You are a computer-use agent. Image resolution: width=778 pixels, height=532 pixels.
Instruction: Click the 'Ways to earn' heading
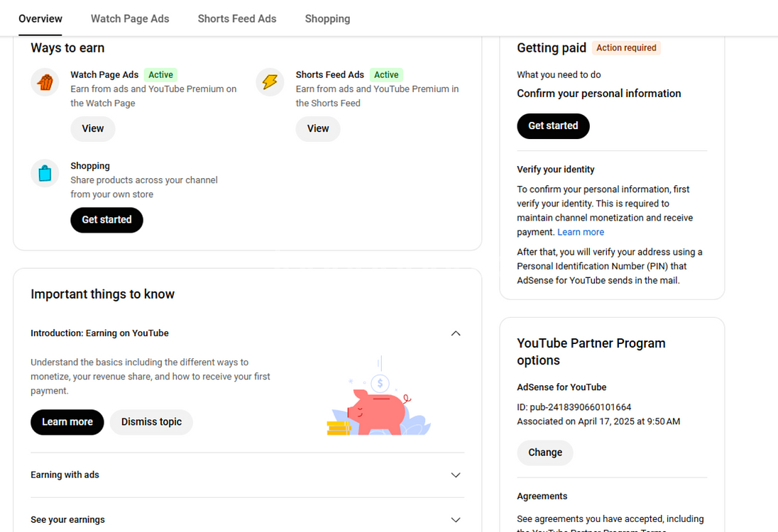[67, 48]
